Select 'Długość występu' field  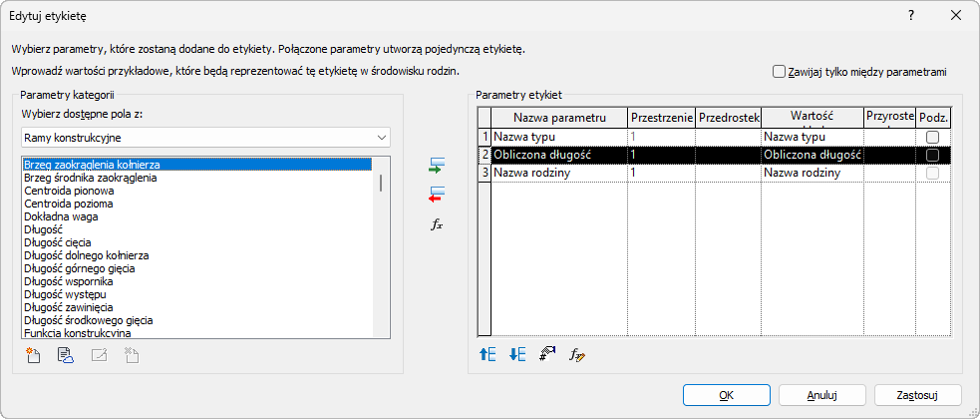tap(197, 294)
